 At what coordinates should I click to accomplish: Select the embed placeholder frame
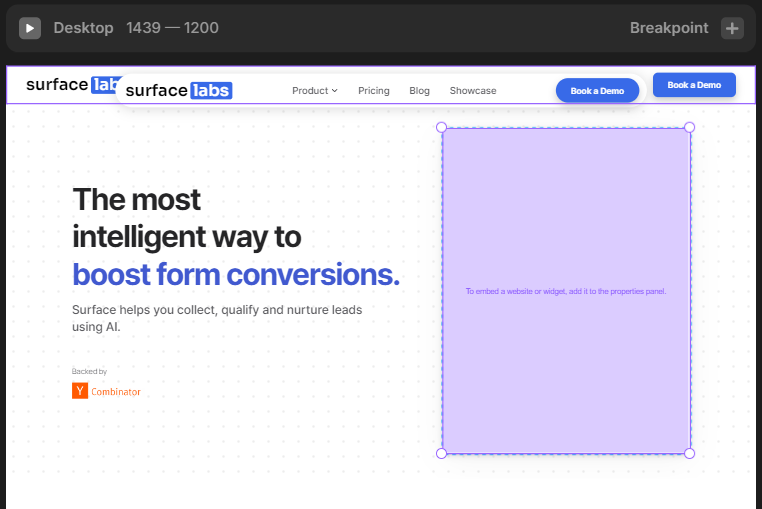566,291
